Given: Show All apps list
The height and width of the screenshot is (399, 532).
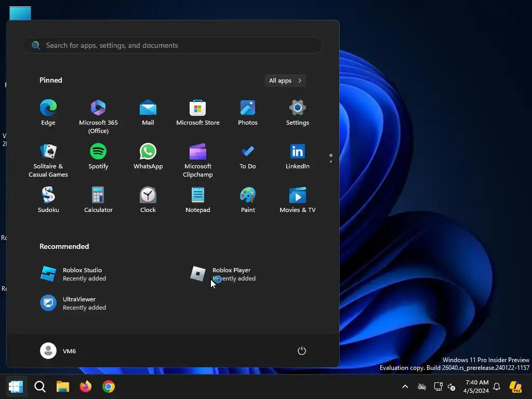Looking at the screenshot, I should tap(285, 81).
